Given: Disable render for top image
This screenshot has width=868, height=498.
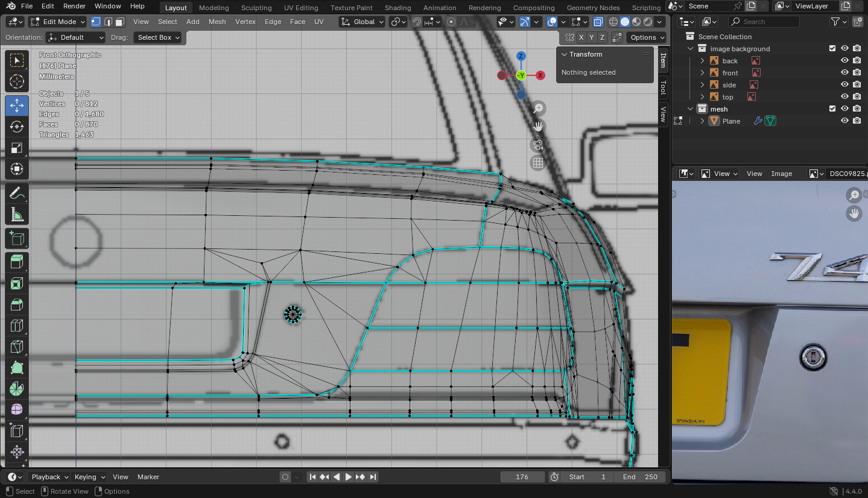Looking at the screenshot, I should [857, 97].
